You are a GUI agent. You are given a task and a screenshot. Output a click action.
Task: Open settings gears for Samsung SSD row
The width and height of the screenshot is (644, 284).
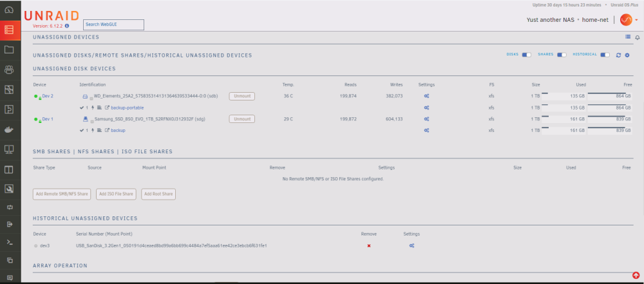tap(427, 119)
